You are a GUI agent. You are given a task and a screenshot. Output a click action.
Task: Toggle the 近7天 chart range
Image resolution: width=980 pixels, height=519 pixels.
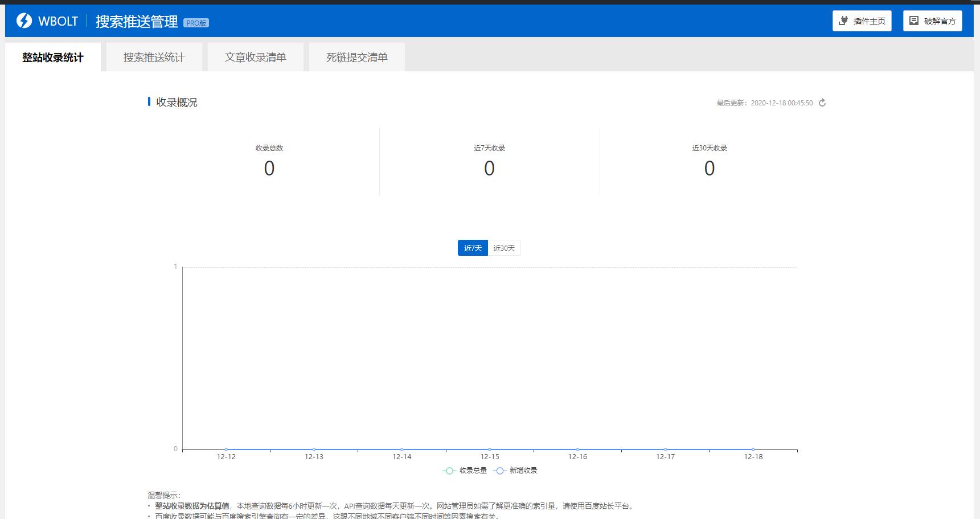472,248
